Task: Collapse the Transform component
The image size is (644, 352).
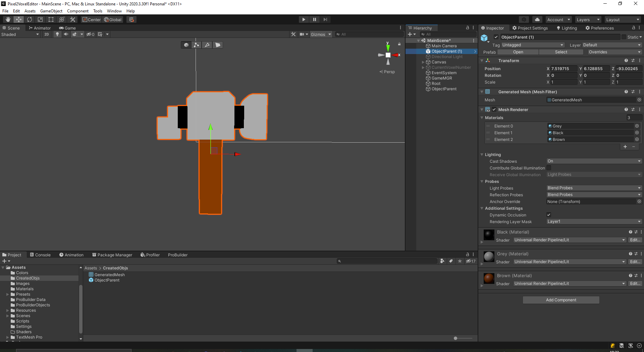Action: tap(482, 61)
